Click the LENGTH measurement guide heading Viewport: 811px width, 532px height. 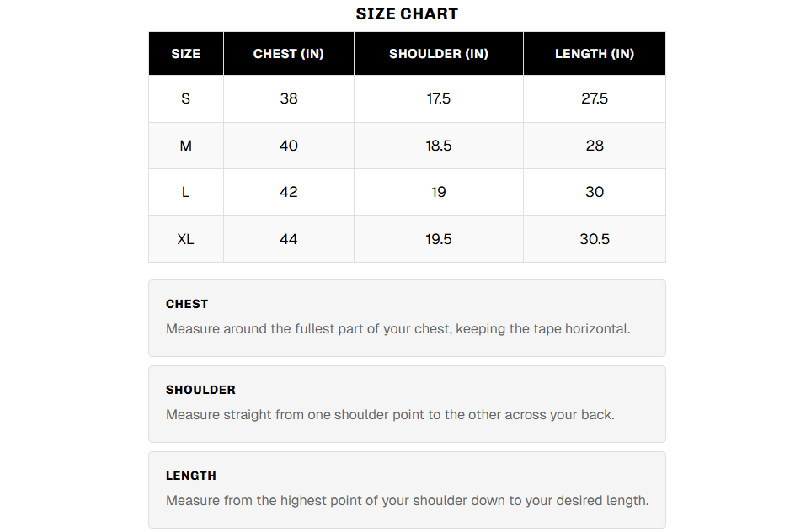tap(191, 476)
